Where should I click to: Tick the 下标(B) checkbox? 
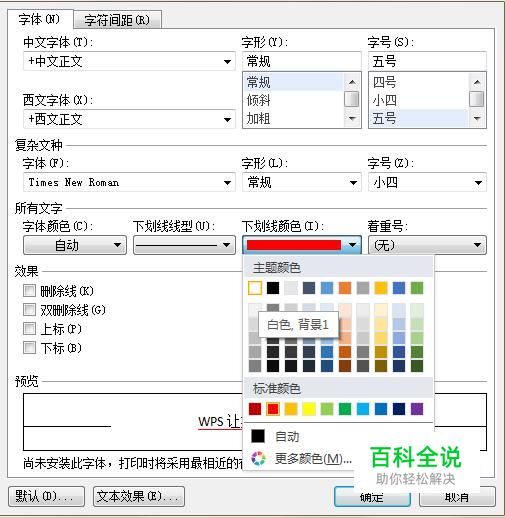(29, 348)
